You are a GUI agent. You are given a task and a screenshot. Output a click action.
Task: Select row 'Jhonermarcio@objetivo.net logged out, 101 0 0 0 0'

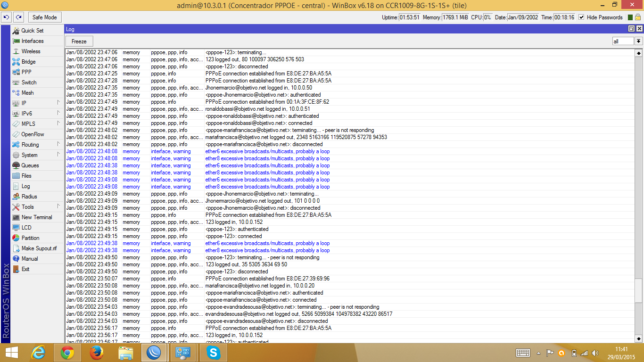tap(350, 201)
